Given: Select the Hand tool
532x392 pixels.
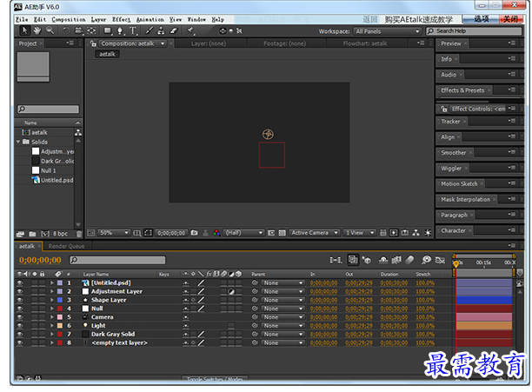Looking at the screenshot, I should (x=37, y=31).
